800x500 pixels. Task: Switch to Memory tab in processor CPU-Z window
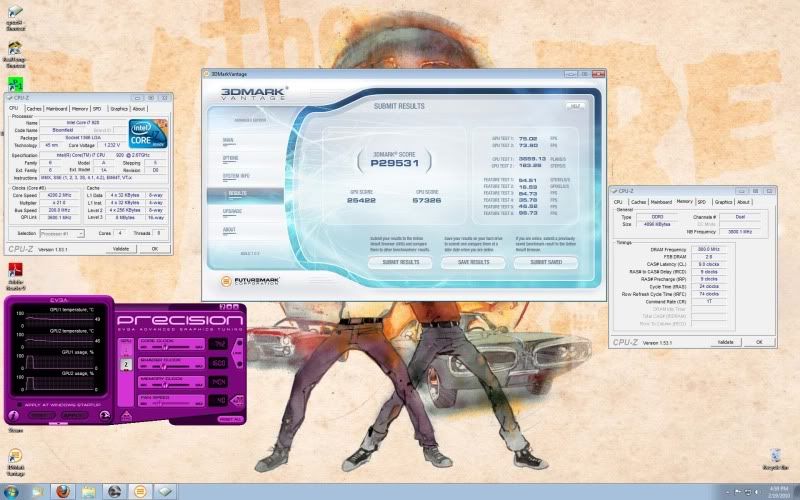pos(80,109)
